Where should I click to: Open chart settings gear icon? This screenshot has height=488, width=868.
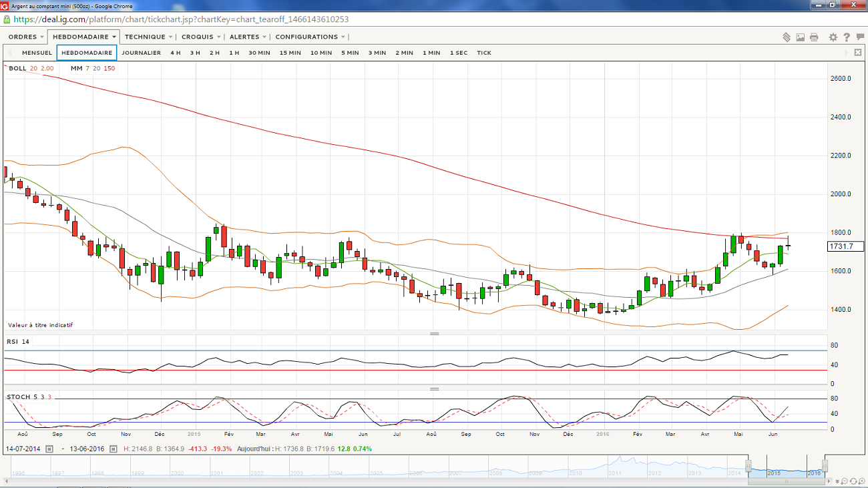[833, 37]
